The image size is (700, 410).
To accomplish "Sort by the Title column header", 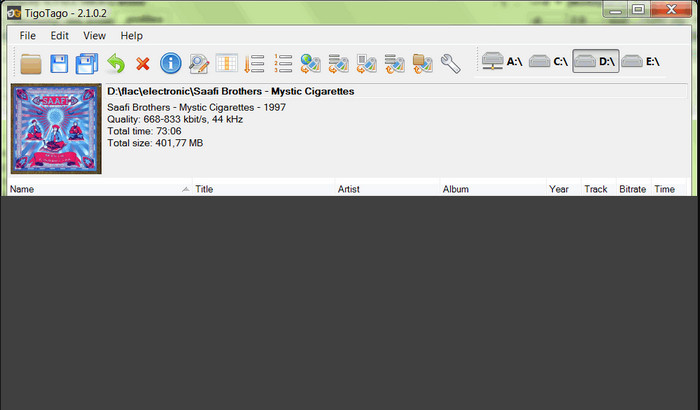I will coord(264,189).
